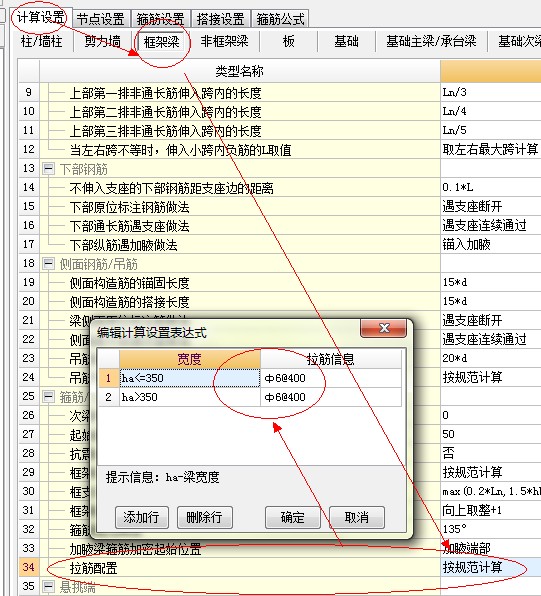541x596 pixels.
Task: Select row number 9 header
Action: coord(29,92)
